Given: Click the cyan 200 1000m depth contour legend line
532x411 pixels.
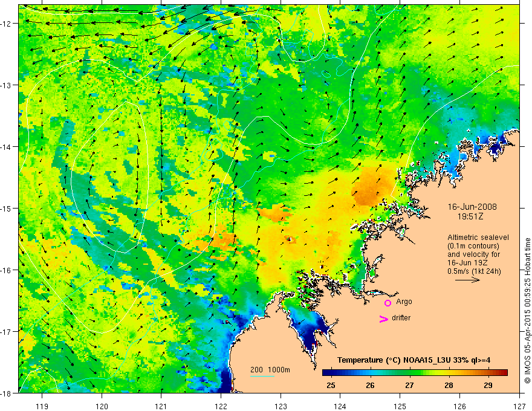Looking at the screenshot, I should coord(262,376).
